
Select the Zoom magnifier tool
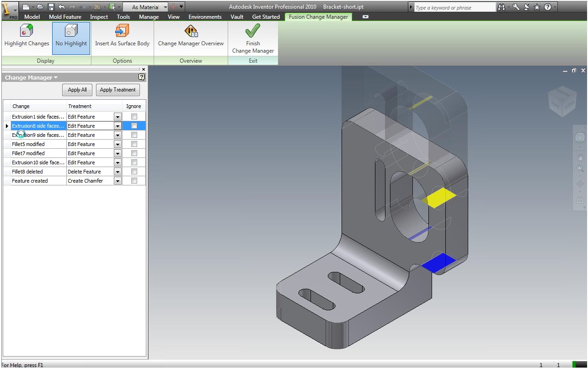pos(580,169)
